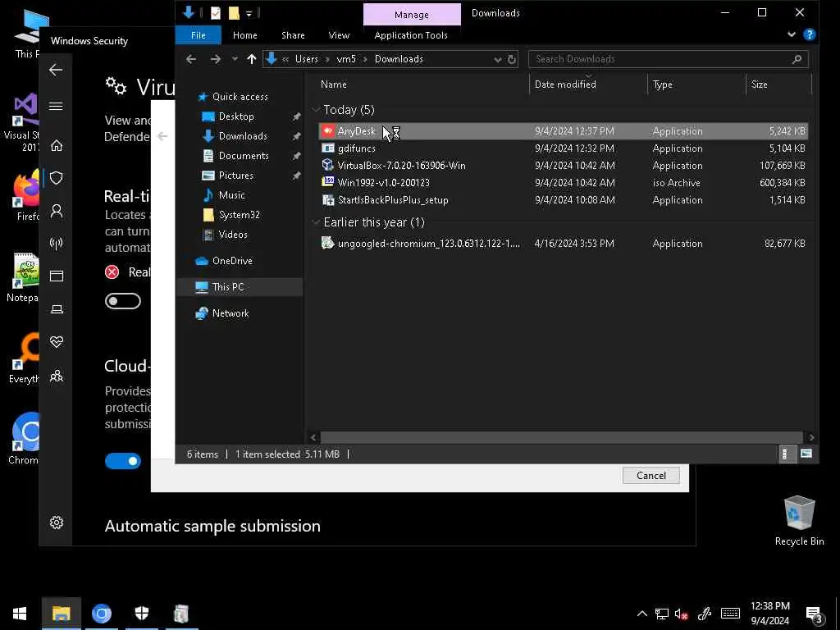Go forward in File Explorer navigation

216,59
